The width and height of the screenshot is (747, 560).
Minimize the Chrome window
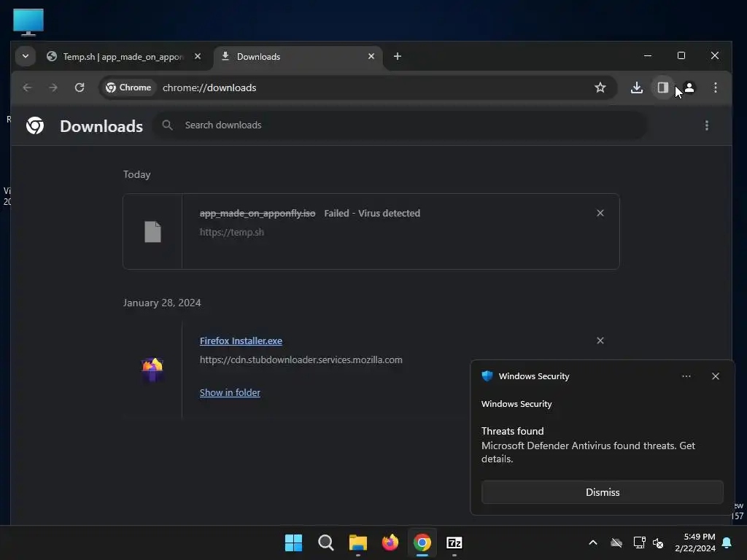point(648,55)
